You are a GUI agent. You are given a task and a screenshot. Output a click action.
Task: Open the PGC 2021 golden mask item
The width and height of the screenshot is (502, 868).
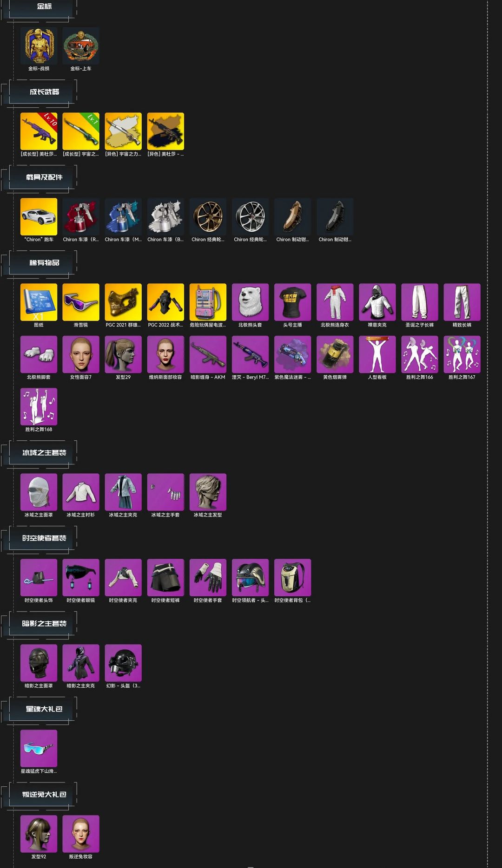[123, 302]
